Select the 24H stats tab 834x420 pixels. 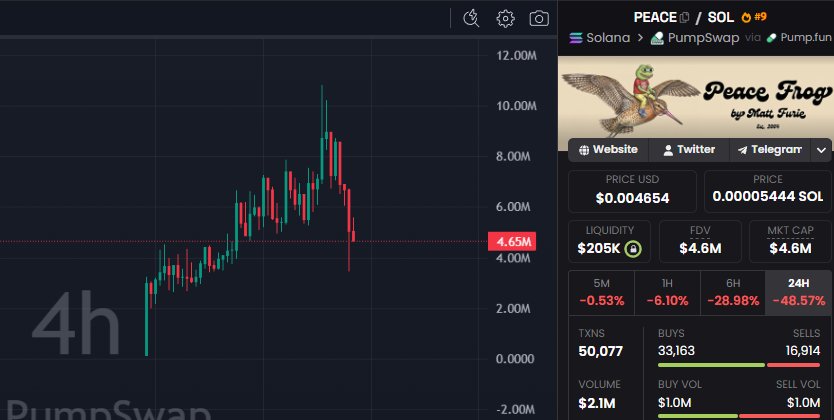[797, 292]
